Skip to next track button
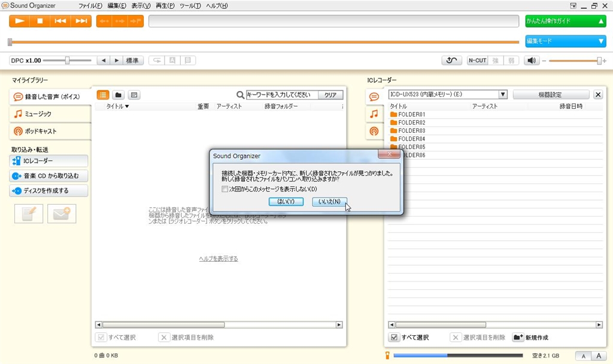This screenshot has width=613, height=364. pos(81,21)
